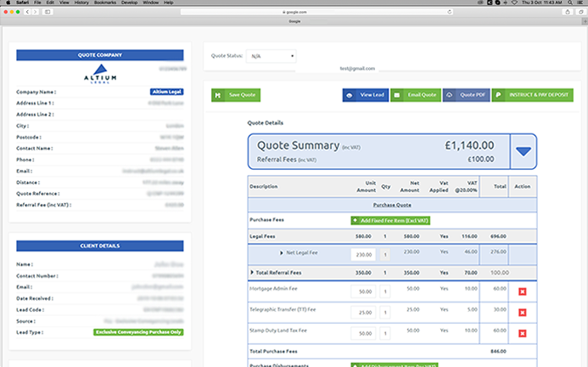The image size is (588, 367).
Task: Open the Quote Status dropdown
Action: (272, 56)
